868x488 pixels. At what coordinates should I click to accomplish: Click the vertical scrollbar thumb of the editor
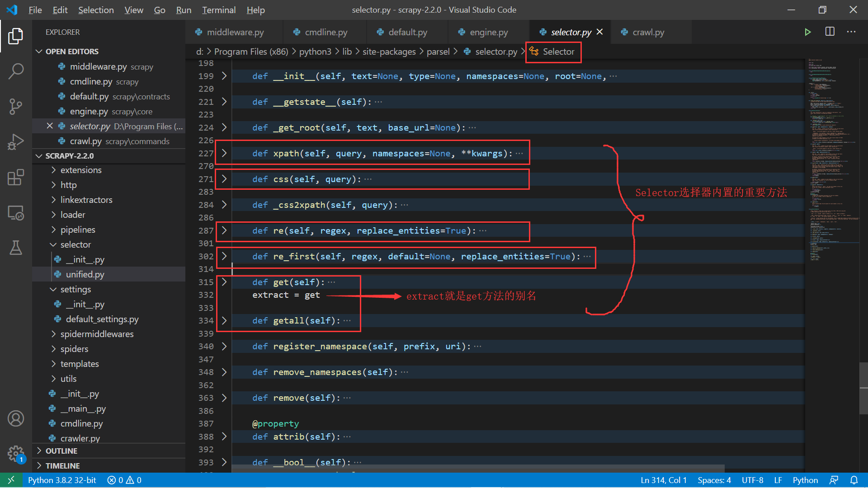click(863, 388)
